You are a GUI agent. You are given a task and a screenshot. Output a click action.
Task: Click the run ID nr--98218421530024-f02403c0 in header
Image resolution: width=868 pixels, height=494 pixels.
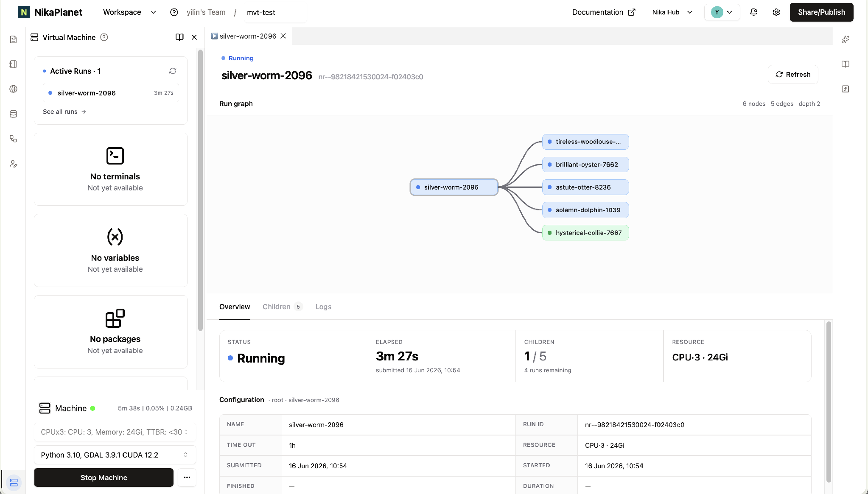point(371,77)
